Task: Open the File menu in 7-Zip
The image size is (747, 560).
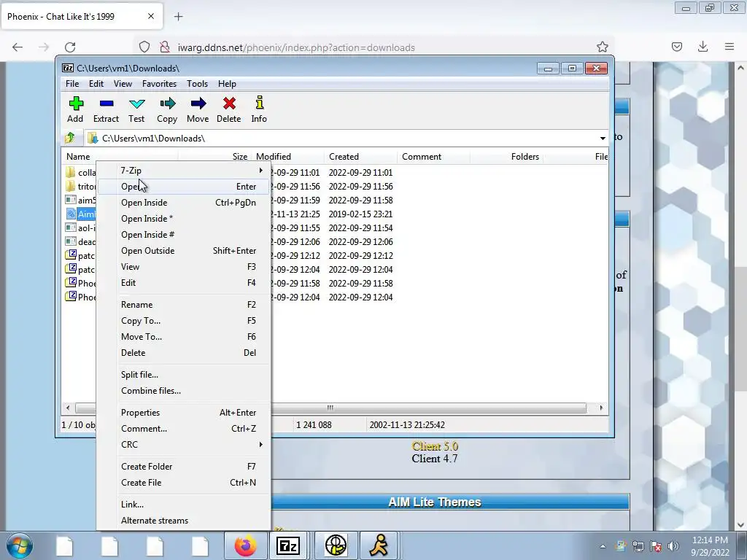Action: 72,84
